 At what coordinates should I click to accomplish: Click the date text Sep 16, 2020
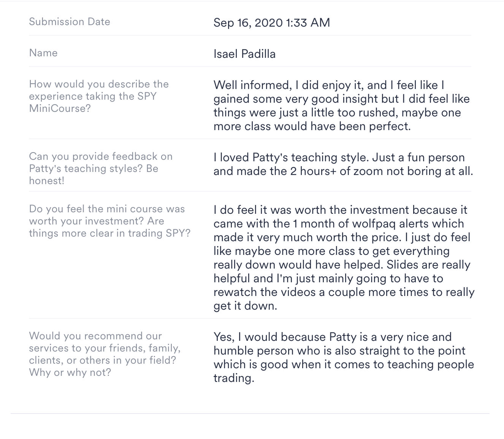[x=248, y=23]
